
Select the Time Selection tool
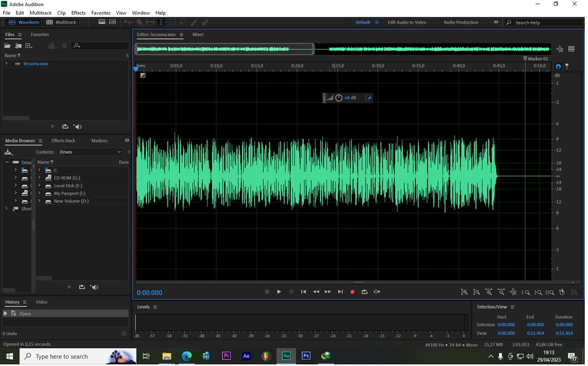(x=161, y=22)
